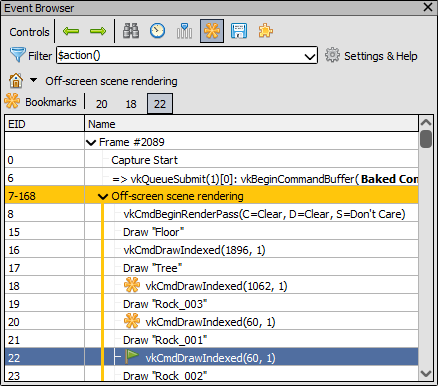Click the home icon in the breadcrumb
438x386 pixels.
[x=16, y=81]
